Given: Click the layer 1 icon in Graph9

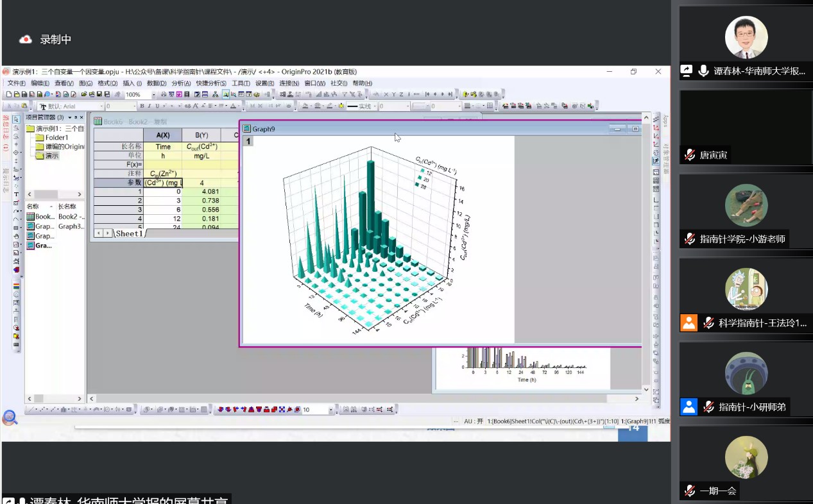Looking at the screenshot, I should tap(248, 141).
